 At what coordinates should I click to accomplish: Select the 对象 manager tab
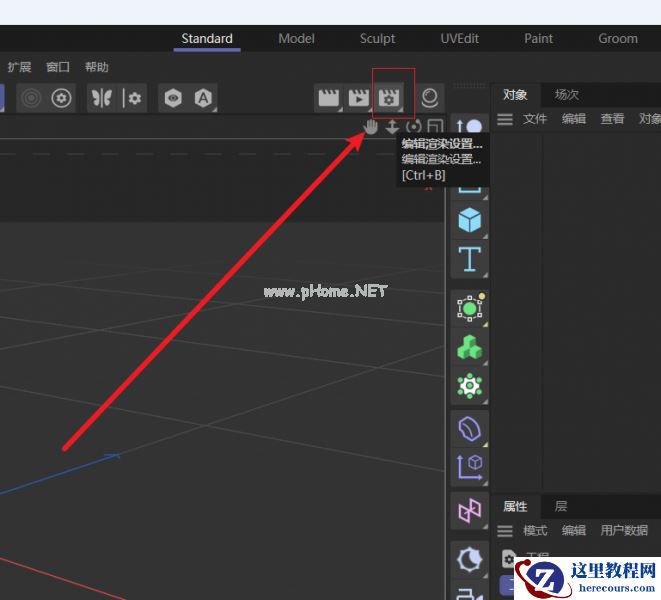515,94
